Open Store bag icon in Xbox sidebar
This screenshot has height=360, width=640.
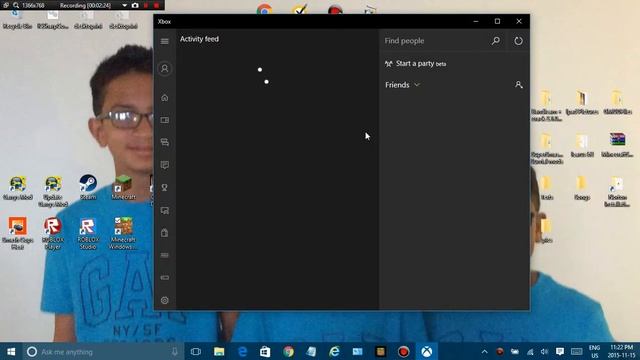pos(164,233)
